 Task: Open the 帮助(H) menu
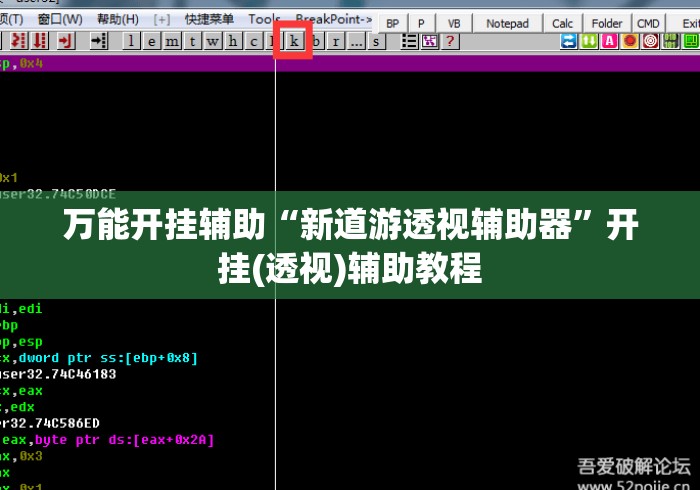118,19
